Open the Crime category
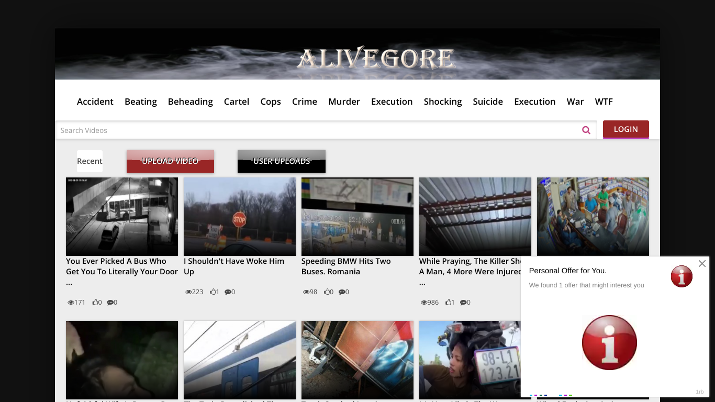The image size is (715, 402). 304,102
